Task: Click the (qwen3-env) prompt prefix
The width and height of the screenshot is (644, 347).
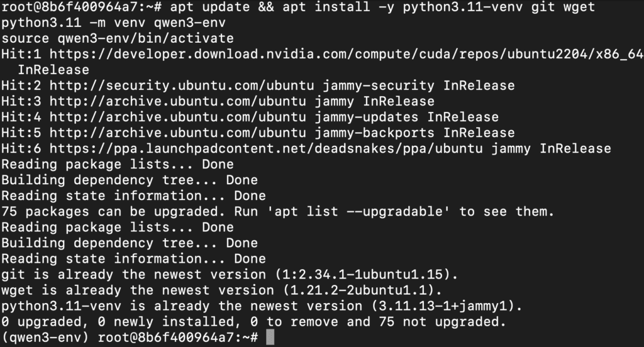Action: pos(45,338)
